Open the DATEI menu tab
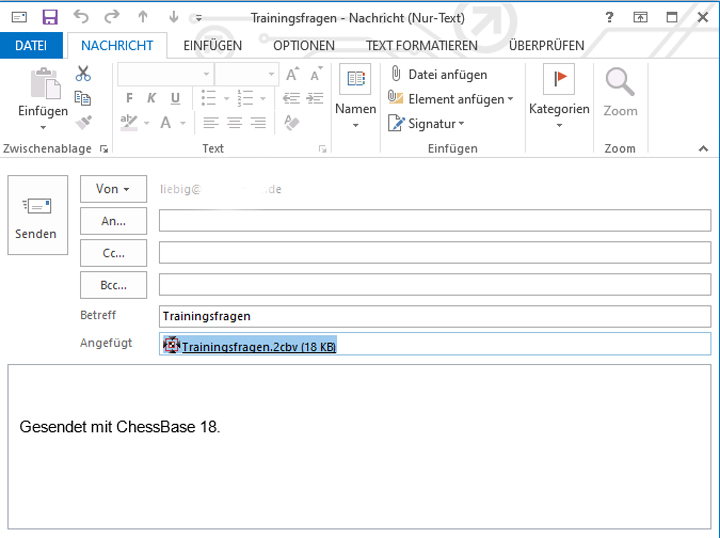The image size is (720, 538). [x=31, y=46]
